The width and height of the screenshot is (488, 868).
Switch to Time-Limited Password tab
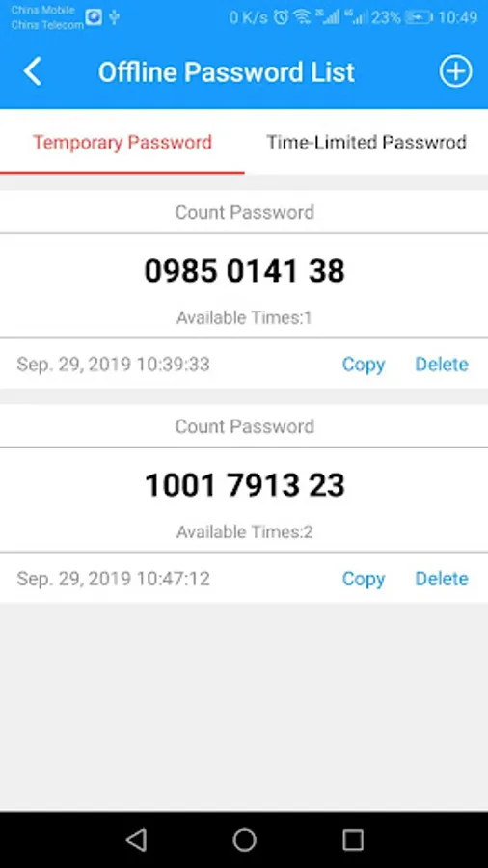point(366,143)
